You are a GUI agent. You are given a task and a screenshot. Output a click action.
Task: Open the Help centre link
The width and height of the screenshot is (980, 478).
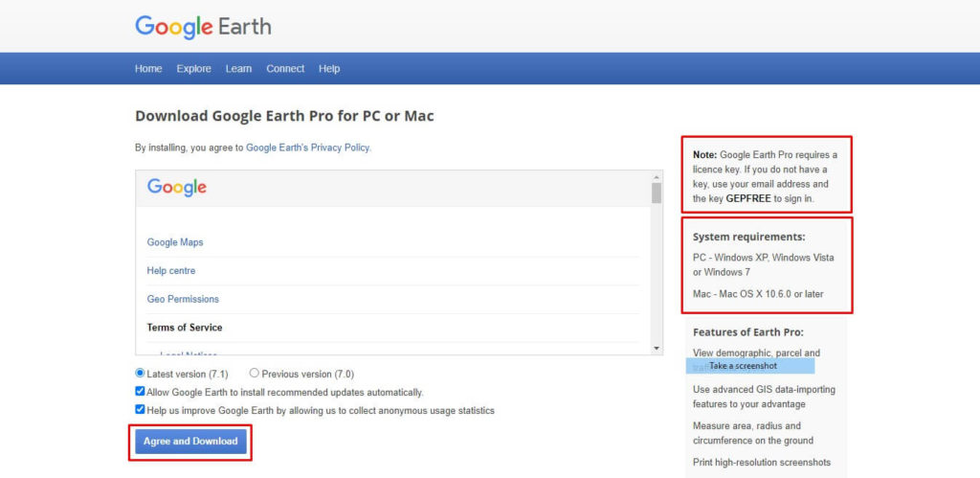click(x=171, y=271)
